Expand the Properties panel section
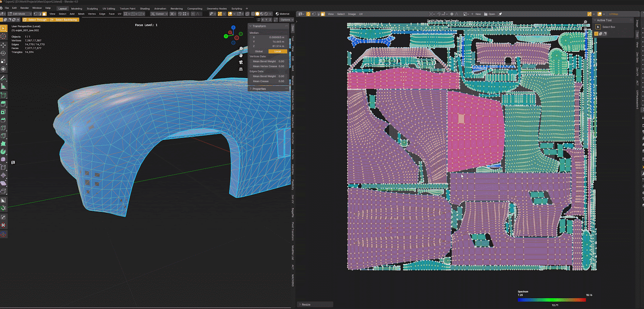The width and height of the screenshot is (644, 309). 259,89
